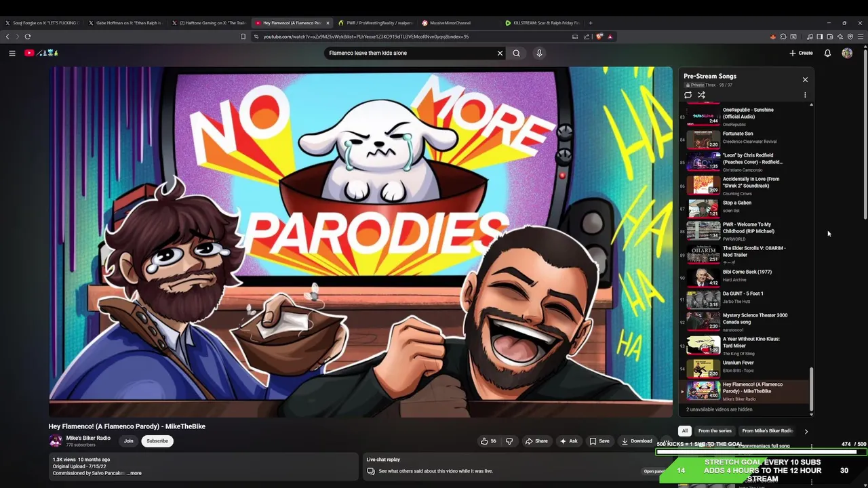Viewport: 868px width, 488px height.
Task: Clear the search box with X
Action: [x=500, y=53]
